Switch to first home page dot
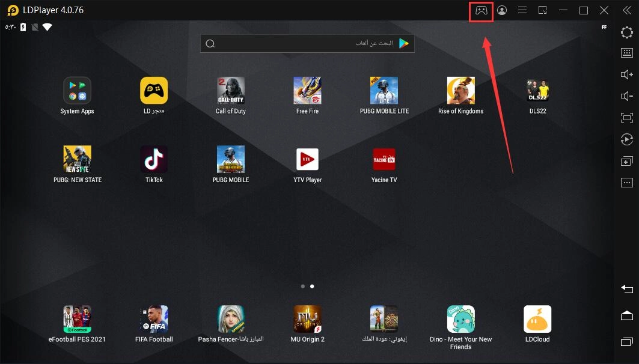Image resolution: width=639 pixels, height=364 pixels. pyautogui.click(x=303, y=287)
